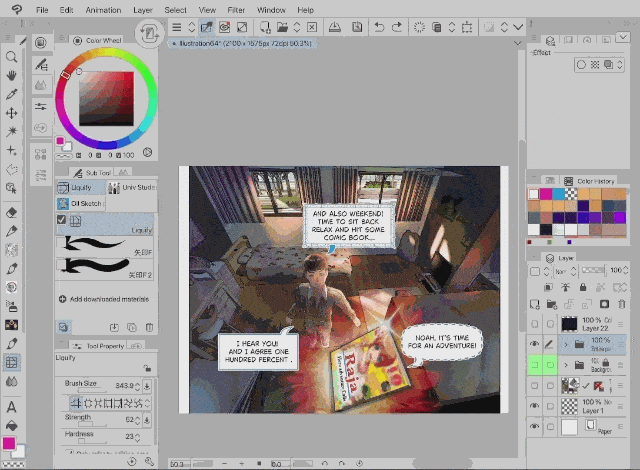Open the Layer menu

(x=142, y=10)
